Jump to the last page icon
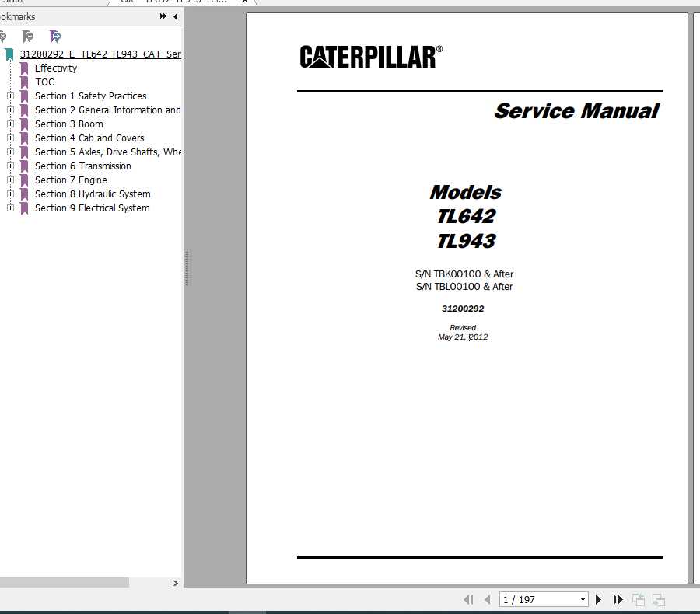Viewport: 700px width, 614px height. (618, 599)
